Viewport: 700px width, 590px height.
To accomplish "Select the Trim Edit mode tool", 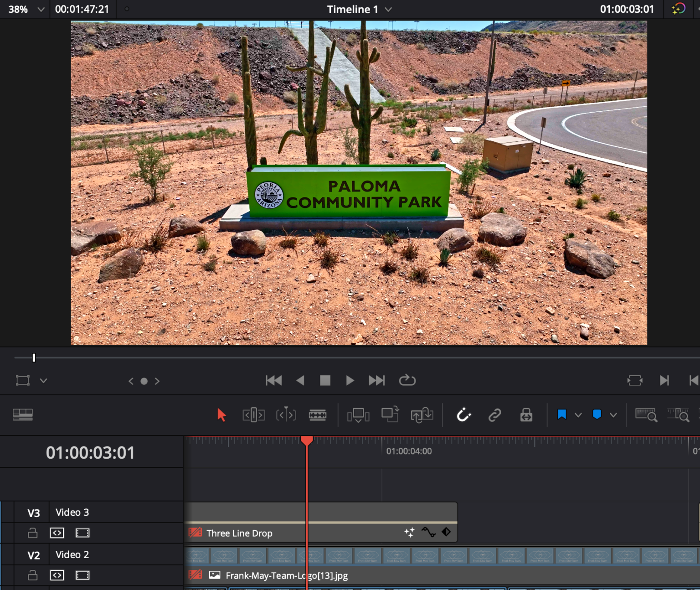I will tap(253, 415).
